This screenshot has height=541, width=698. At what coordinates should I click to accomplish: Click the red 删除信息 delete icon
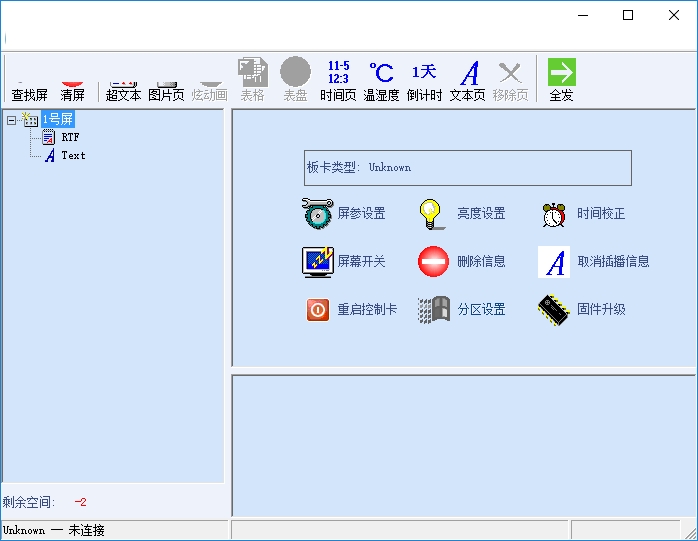433,261
